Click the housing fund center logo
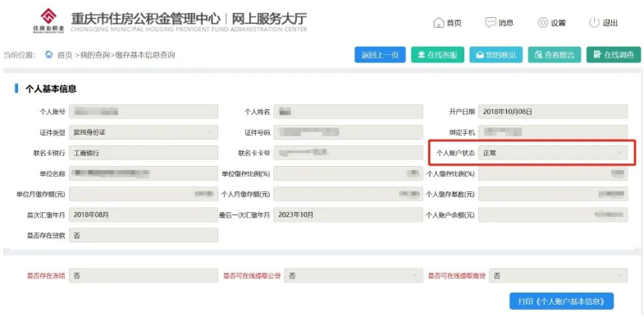The height and width of the screenshot is (327, 644). [x=48, y=21]
